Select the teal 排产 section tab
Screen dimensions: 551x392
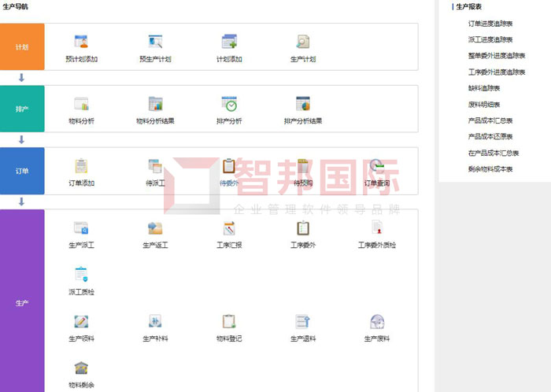coord(22,109)
